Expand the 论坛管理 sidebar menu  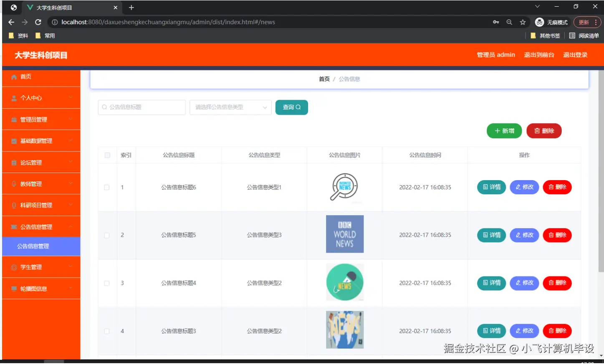point(41,163)
